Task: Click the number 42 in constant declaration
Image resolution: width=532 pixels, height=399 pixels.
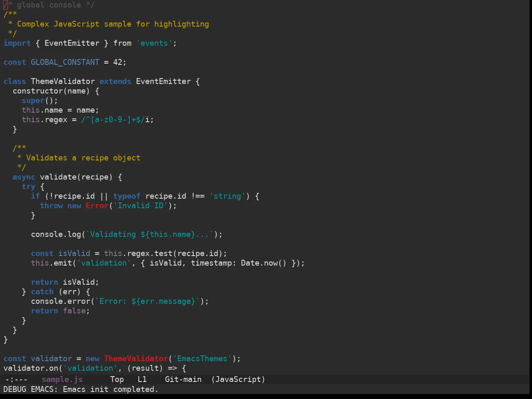Action: tap(118, 62)
